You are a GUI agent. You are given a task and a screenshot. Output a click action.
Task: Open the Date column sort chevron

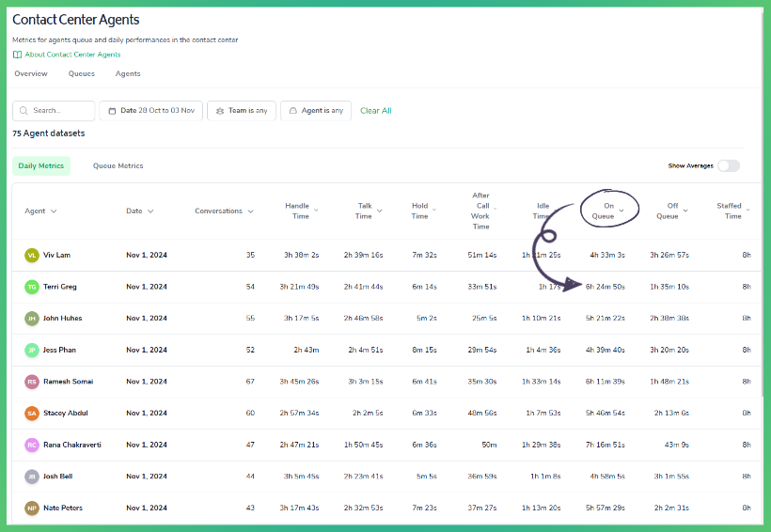(150, 211)
